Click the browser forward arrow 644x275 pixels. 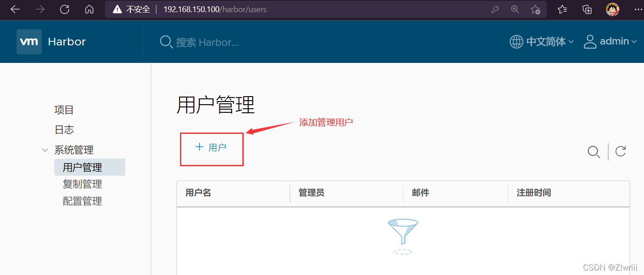click(40, 9)
